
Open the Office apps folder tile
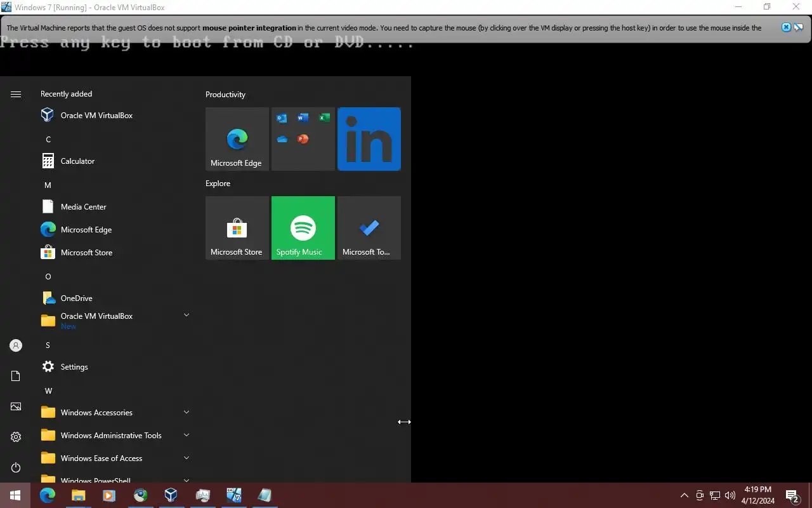click(x=303, y=139)
